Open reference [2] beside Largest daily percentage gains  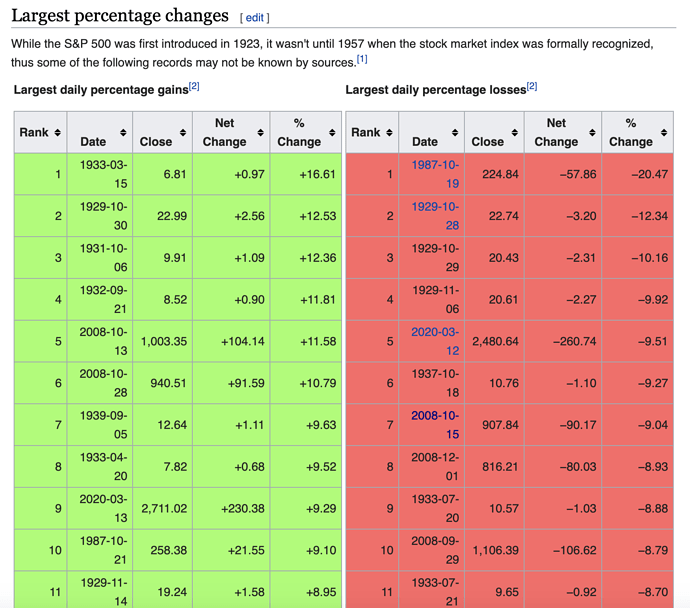click(194, 86)
